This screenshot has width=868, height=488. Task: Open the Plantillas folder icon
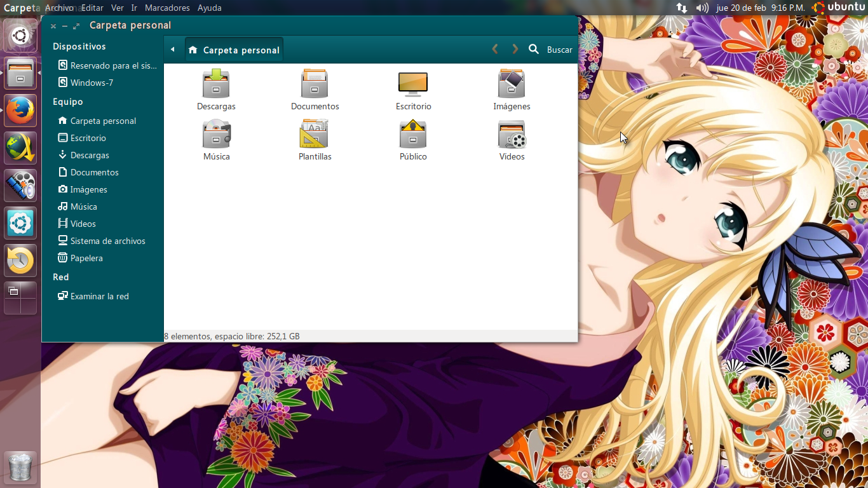[315, 133]
